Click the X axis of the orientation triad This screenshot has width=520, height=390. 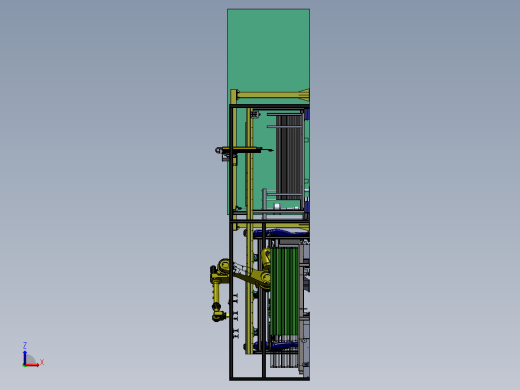point(33,365)
